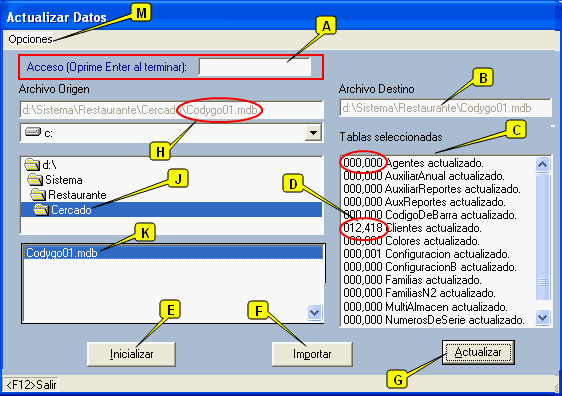The height and width of the screenshot is (396, 562).
Task: Select Codygo01.mdb in the file list
Action: click(x=174, y=253)
